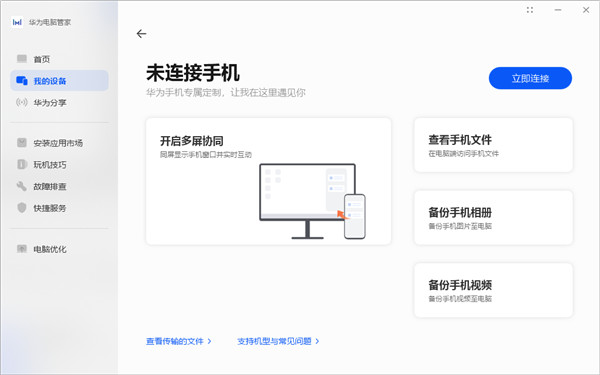
Task: Click the monitor and phone illustration
Action: (x=312, y=201)
